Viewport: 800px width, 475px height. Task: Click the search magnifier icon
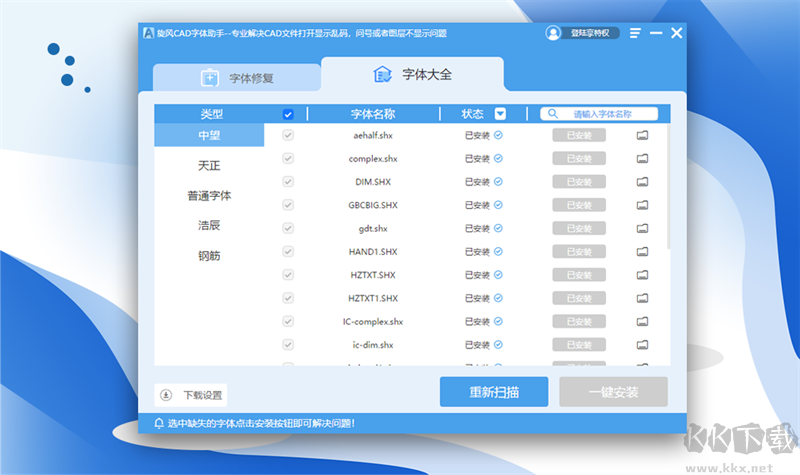[x=552, y=114]
